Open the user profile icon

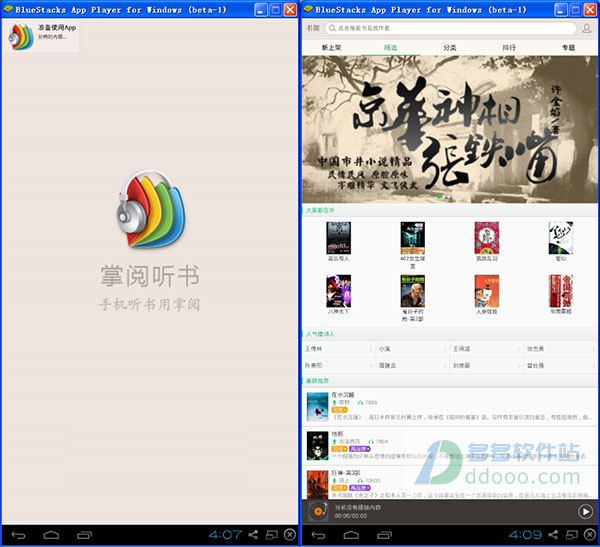point(586,28)
